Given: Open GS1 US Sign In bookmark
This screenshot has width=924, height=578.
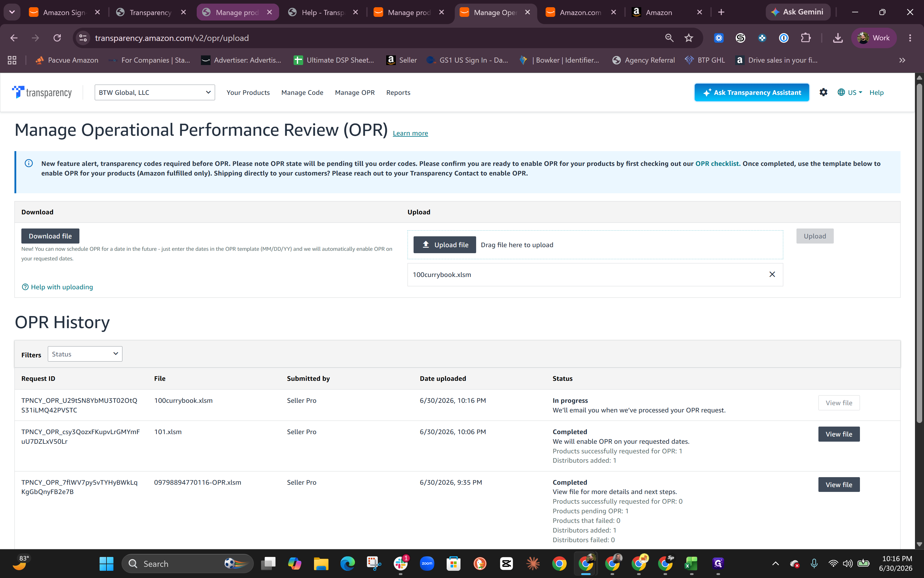Looking at the screenshot, I should pos(467,60).
